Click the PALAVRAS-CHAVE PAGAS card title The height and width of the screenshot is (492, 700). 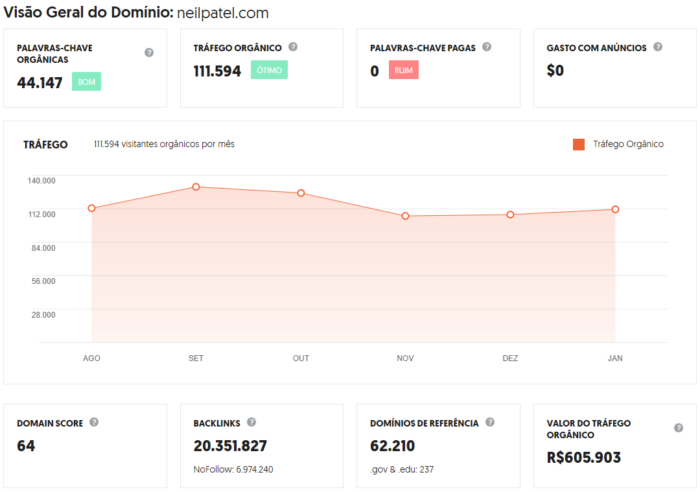(423, 48)
